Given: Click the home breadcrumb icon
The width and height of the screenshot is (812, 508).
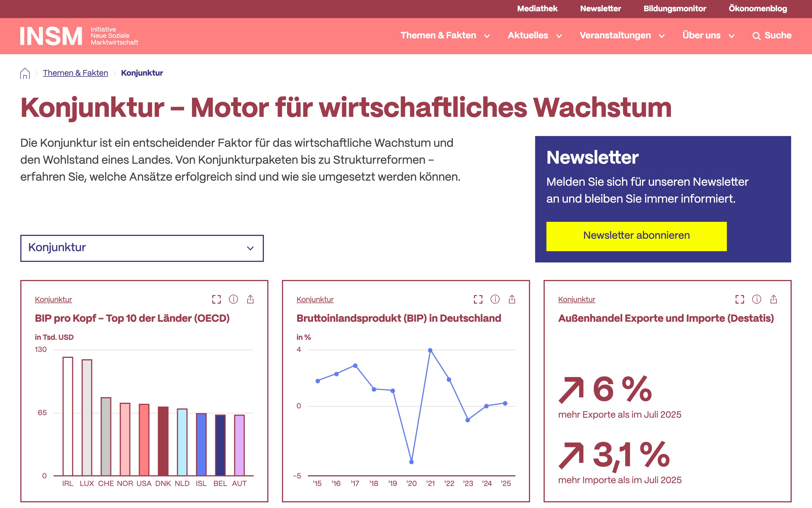Looking at the screenshot, I should 25,73.
